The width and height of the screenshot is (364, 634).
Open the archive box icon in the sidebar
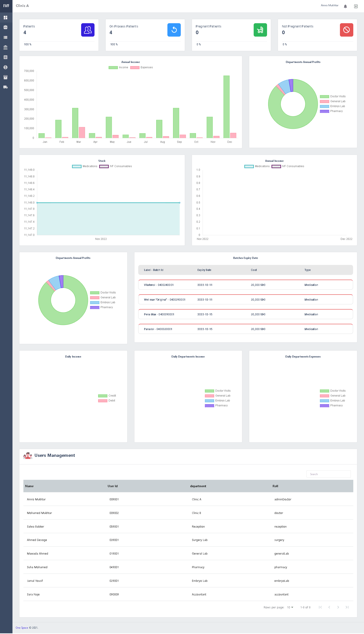coord(6,77)
